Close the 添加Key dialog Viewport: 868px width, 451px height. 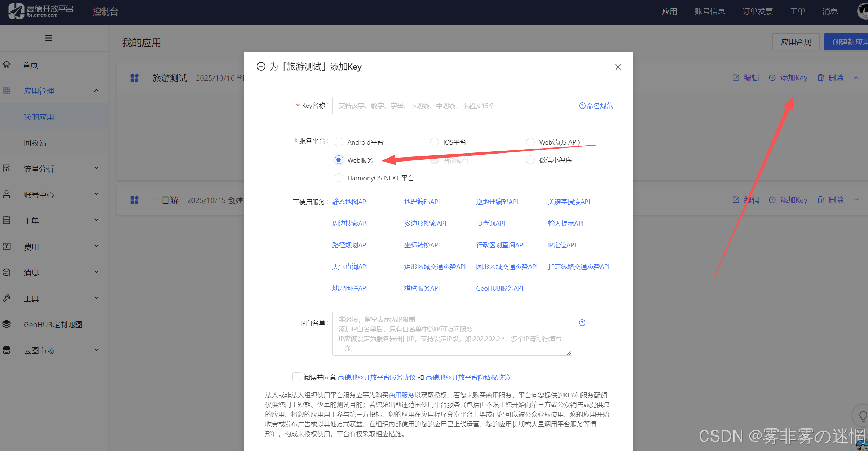click(618, 67)
